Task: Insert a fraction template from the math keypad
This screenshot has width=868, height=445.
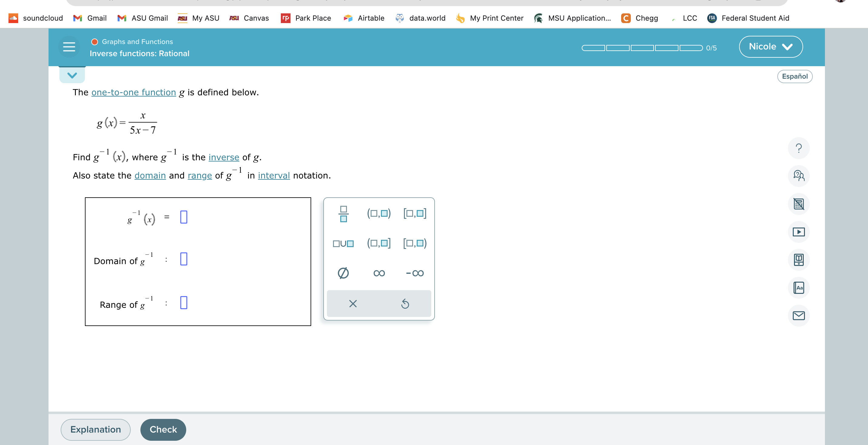Action: 343,213
